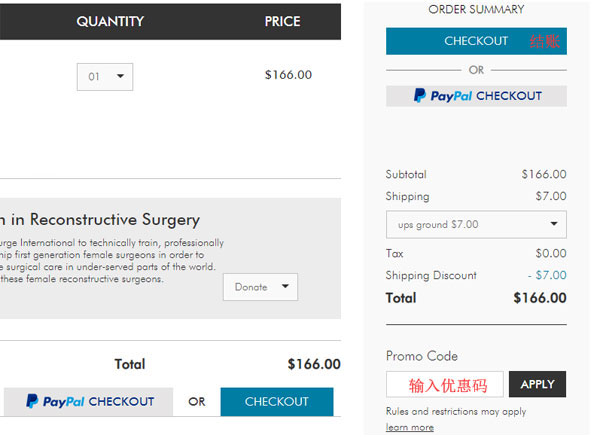Click the Shipping Discount amount -$7.00
600x437 pixels.
click(x=547, y=275)
